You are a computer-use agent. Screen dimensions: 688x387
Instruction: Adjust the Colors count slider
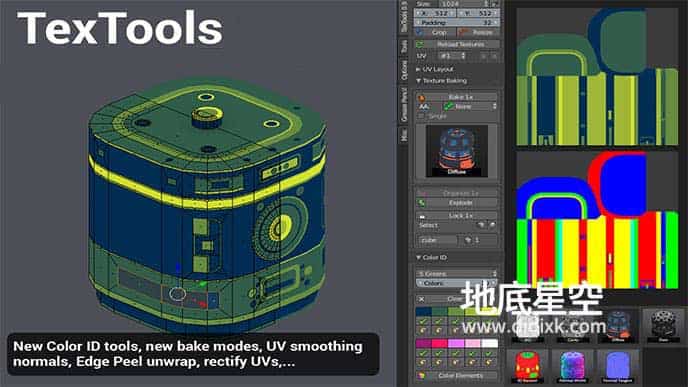(x=456, y=283)
